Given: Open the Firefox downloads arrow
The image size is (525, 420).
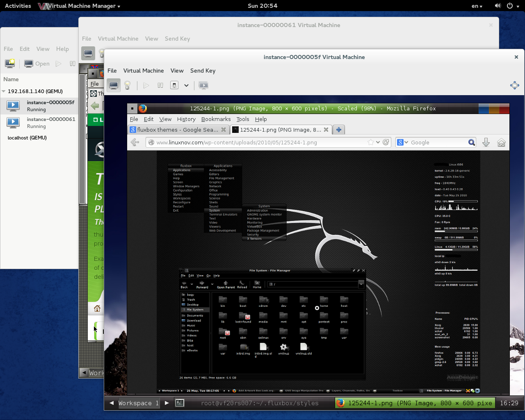Looking at the screenshot, I should pos(486,142).
